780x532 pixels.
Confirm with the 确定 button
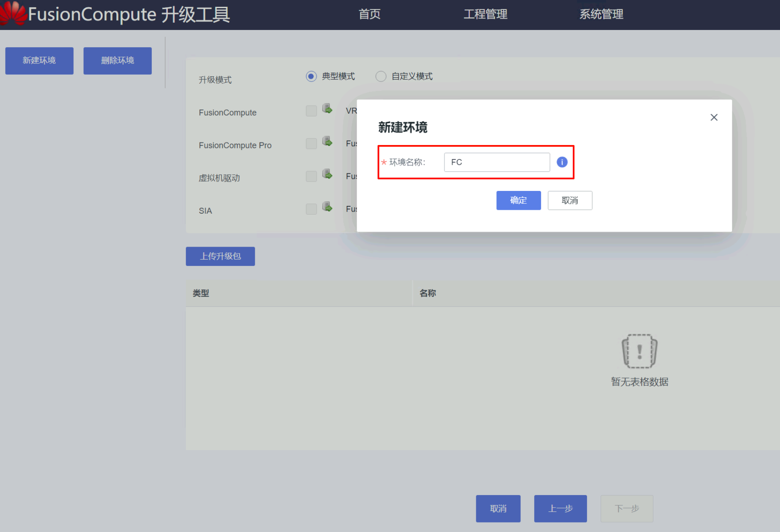click(518, 200)
